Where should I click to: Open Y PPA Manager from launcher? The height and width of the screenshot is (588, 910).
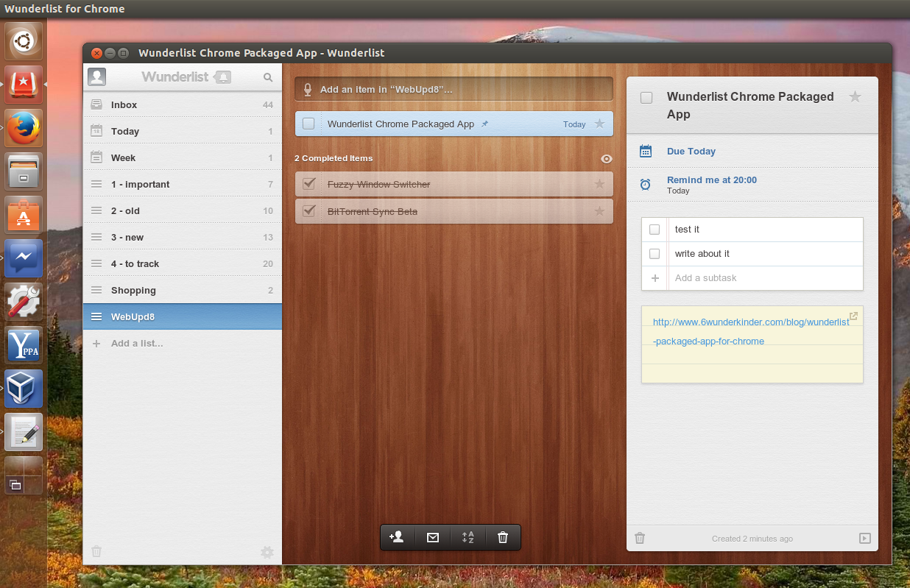tap(24, 344)
